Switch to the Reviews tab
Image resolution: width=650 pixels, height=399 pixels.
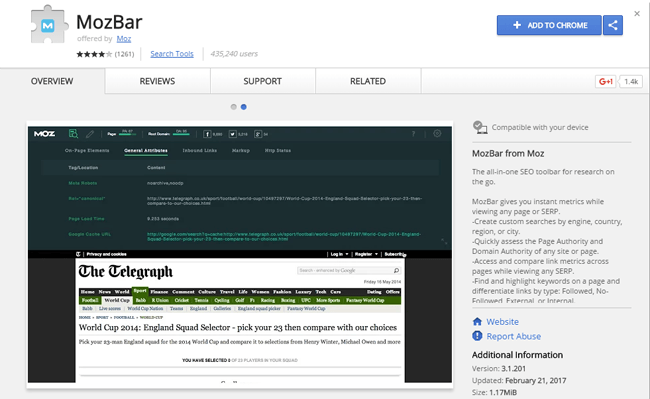[x=157, y=81]
